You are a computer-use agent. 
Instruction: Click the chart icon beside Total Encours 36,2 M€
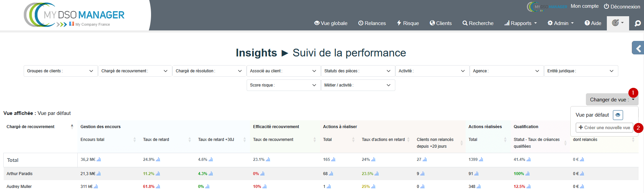click(99, 160)
